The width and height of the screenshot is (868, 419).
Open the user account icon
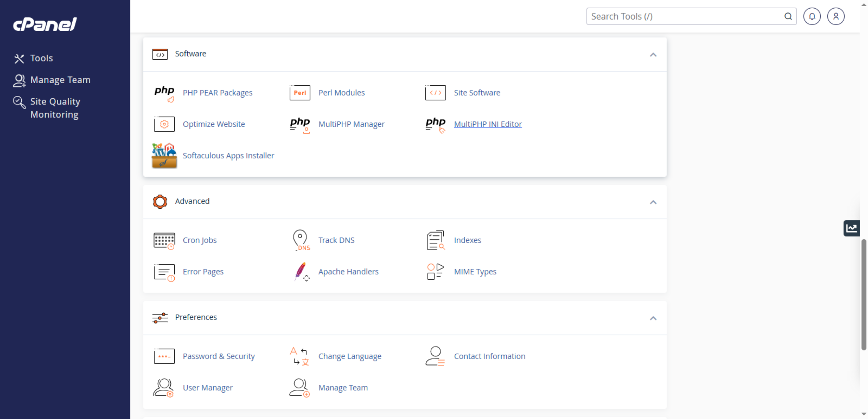coord(836,16)
